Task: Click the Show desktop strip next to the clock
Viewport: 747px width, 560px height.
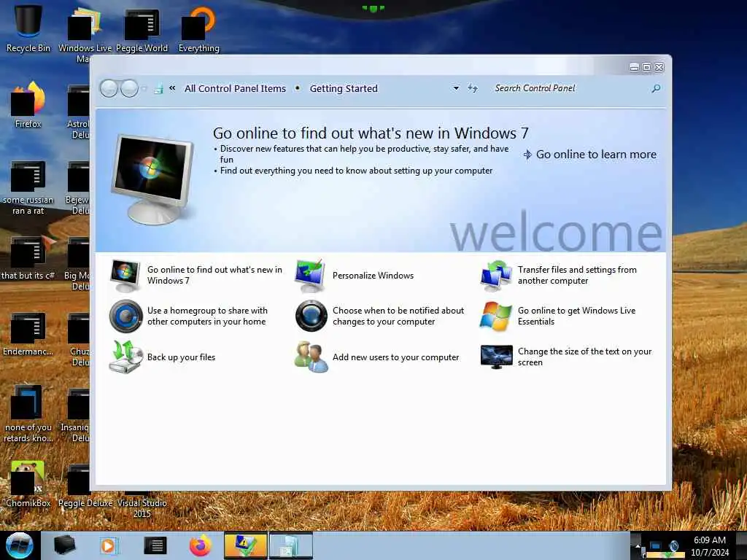Action: 741,545
